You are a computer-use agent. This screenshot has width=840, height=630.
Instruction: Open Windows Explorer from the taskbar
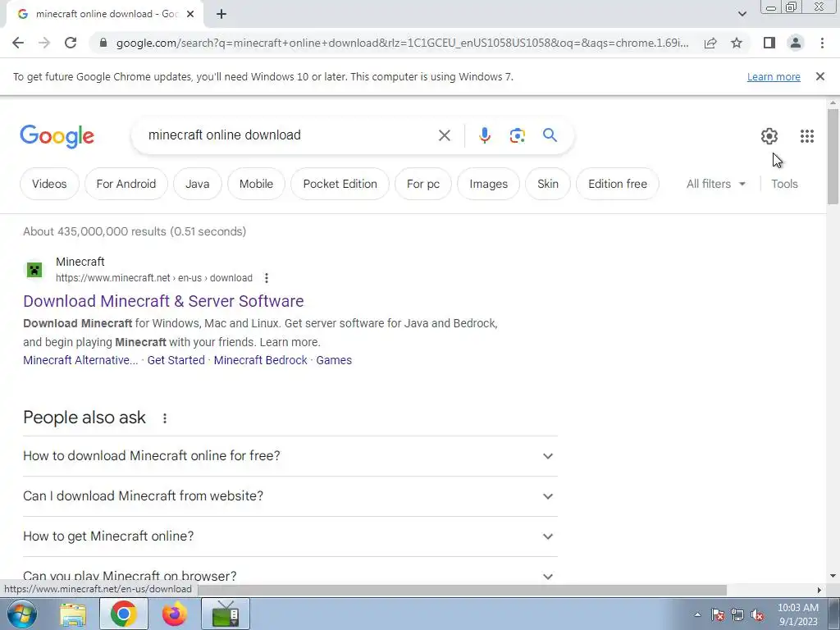click(x=73, y=614)
